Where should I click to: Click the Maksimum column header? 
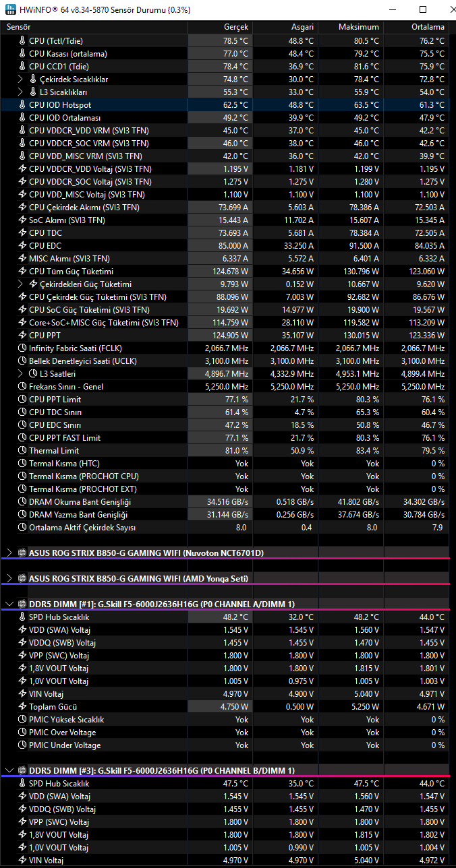tap(351, 27)
